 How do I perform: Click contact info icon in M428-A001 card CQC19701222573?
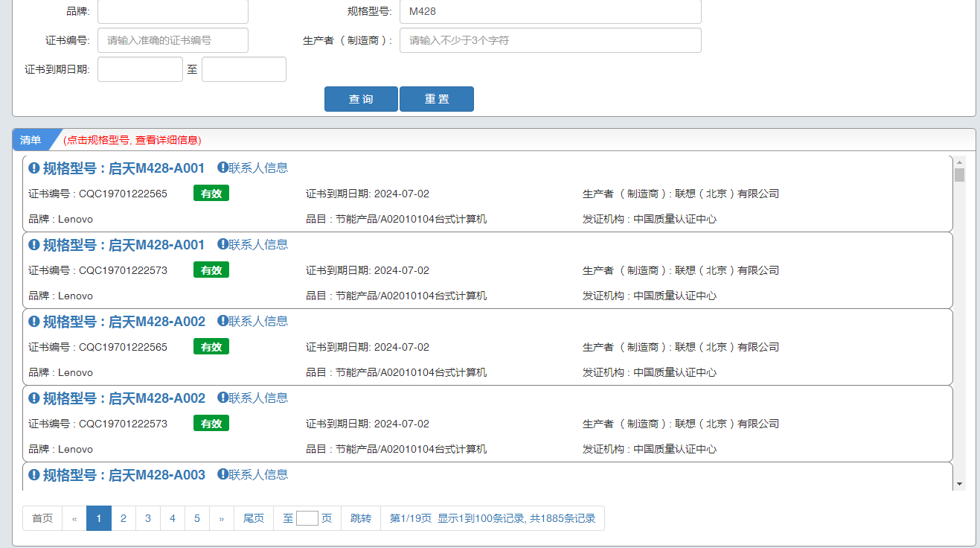click(x=222, y=244)
